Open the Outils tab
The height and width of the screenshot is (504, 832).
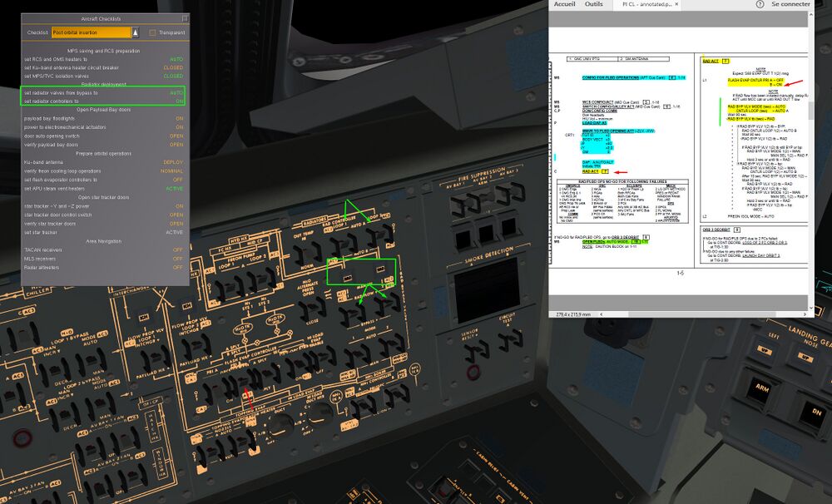(x=593, y=4)
